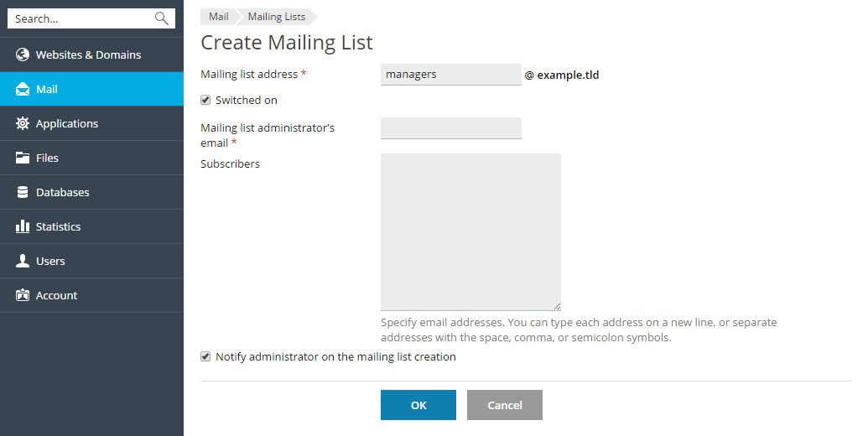Click inside the Subscribers text area

pos(470,232)
